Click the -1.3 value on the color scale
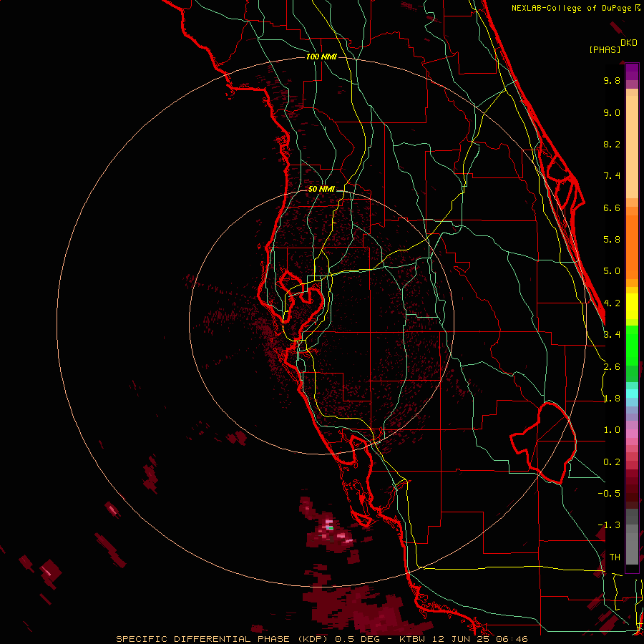The width and height of the screenshot is (644, 644). tap(609, 525)
